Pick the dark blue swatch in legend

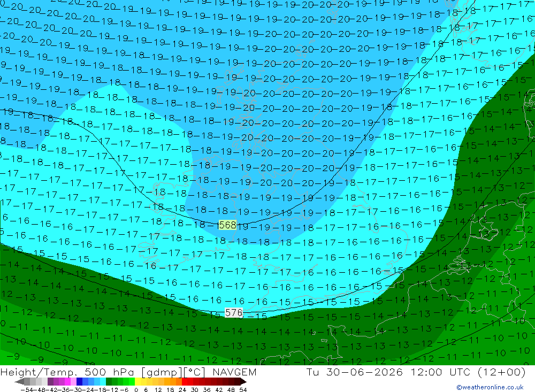pyautogui.click(x=79, y=382)
